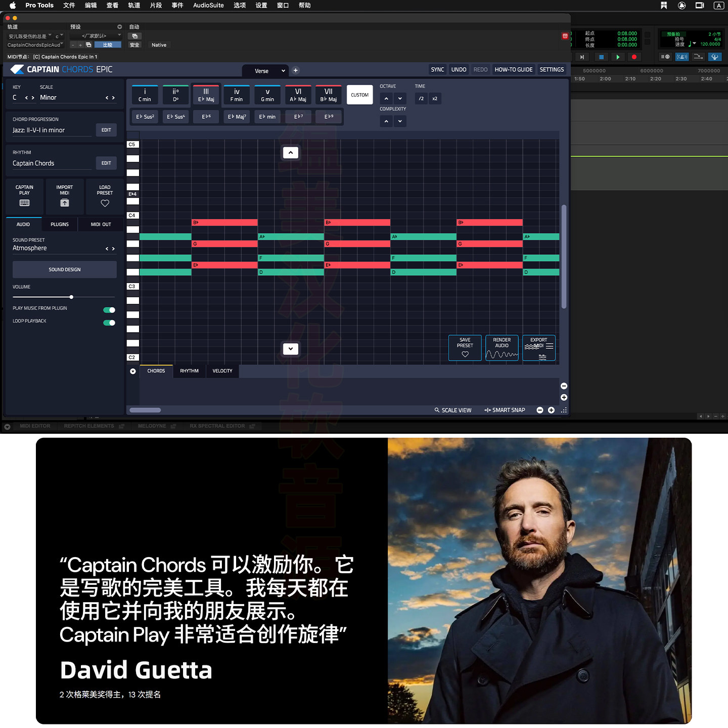Screen dimensions: 728x728
Task: Open the Apple menu
Action: click(x=13, y=6)
